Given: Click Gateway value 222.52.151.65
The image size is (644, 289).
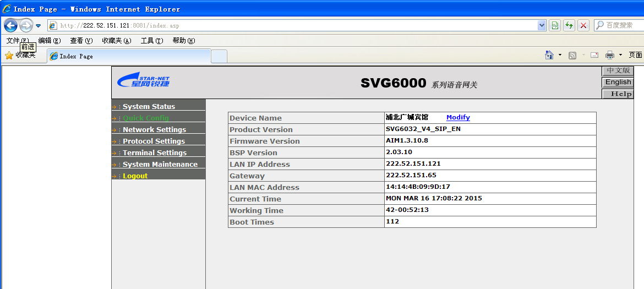Looking at the screenshot, I should (411, 175).
